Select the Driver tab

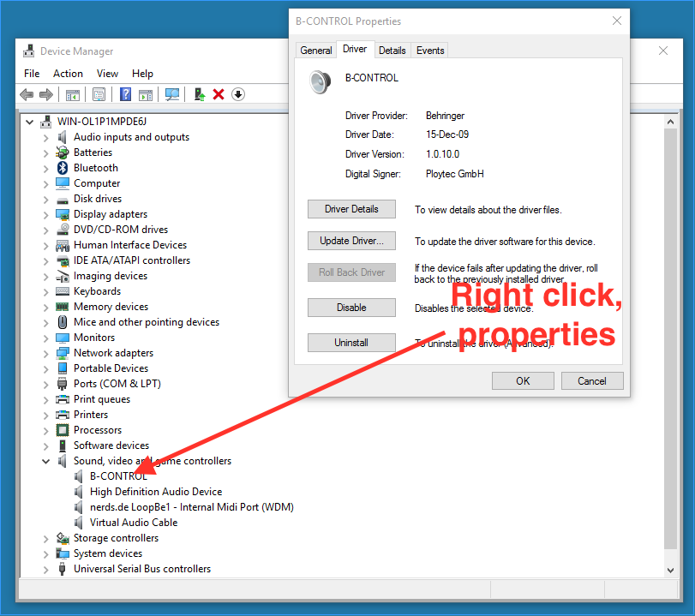355,49
